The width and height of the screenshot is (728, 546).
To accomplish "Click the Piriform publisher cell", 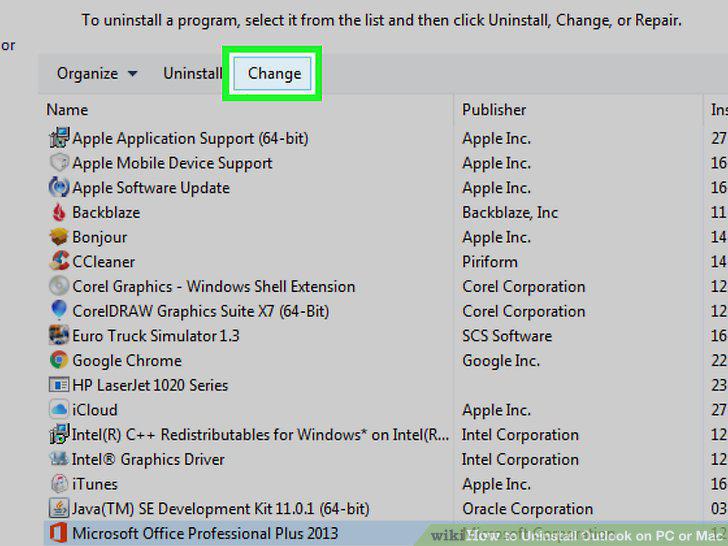I will [x=490, y=261].
